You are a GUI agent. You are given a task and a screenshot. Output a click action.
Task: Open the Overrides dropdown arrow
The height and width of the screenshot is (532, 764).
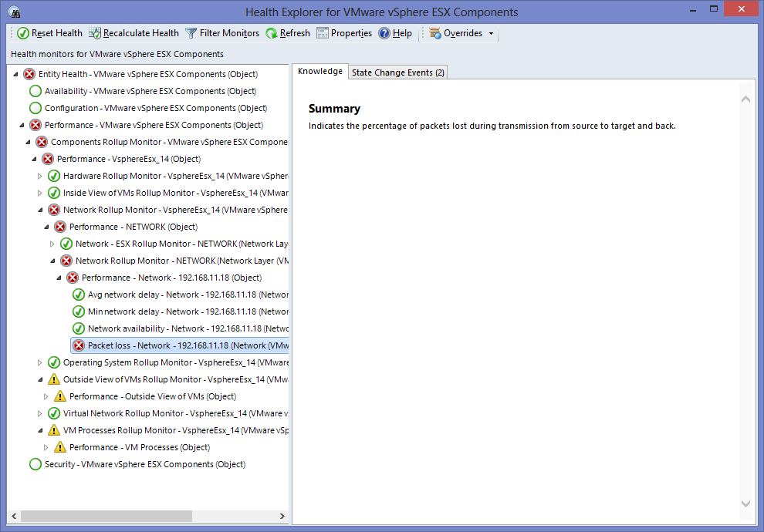pyautogui.click(x=491, y=34)
